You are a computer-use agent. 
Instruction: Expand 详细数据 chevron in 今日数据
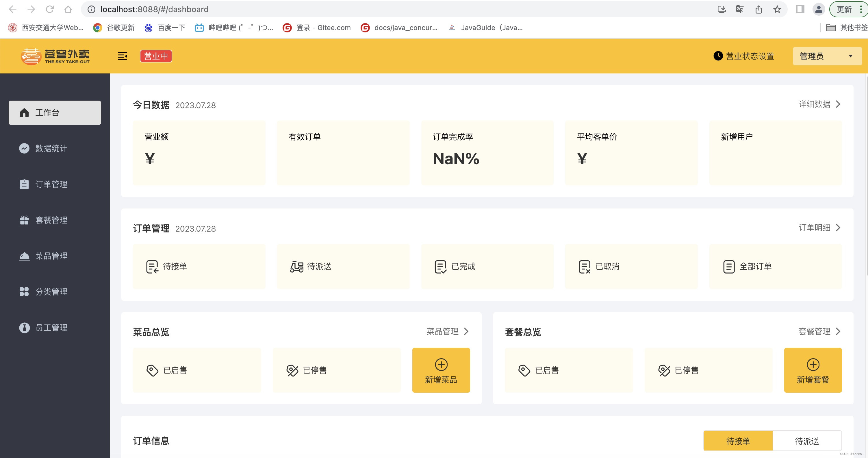pyautogui.click(x=838, y=104)
